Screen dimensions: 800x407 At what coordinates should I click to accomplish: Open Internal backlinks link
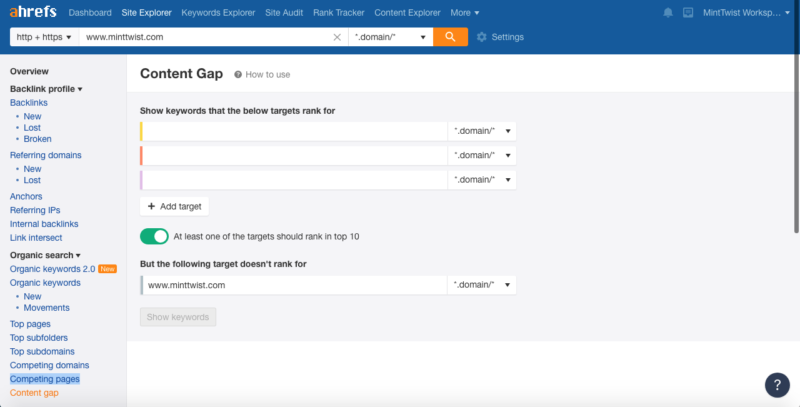[x=44, y=224]
